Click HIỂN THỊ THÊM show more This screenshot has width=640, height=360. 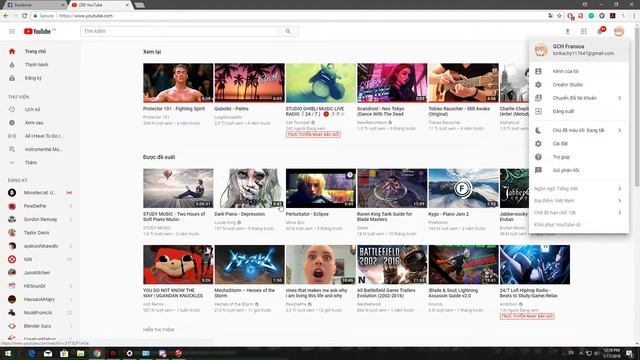coord(159,330)
